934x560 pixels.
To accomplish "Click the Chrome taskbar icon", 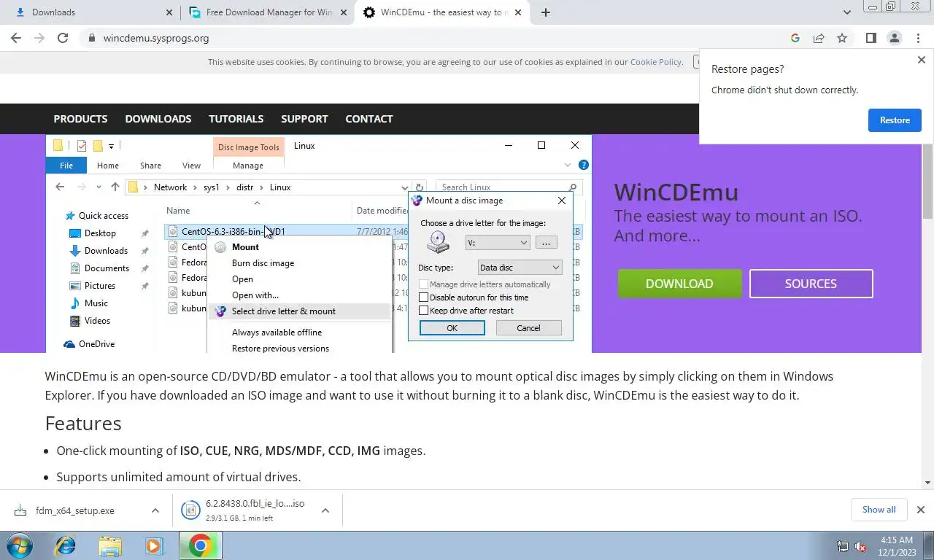I will point(200,546).
